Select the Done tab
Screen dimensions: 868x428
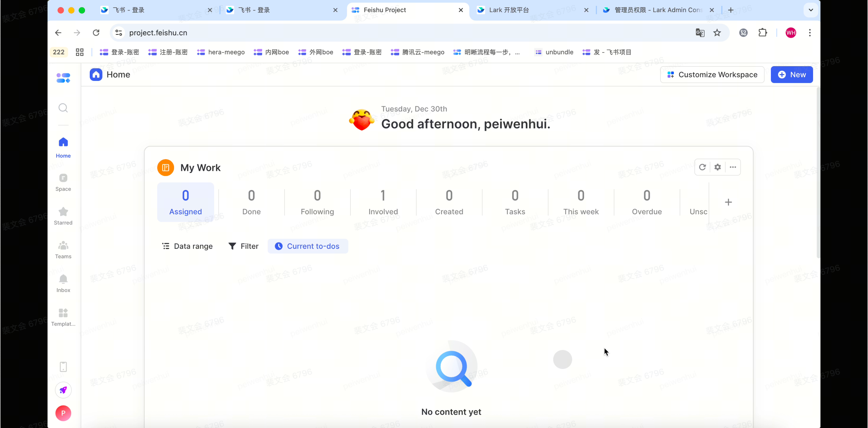coord(251,202)
